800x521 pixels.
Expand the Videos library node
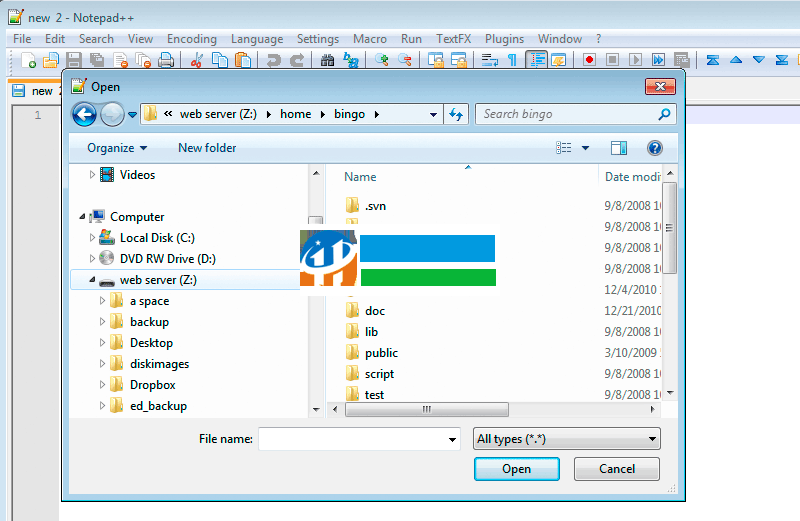(92, 175)
